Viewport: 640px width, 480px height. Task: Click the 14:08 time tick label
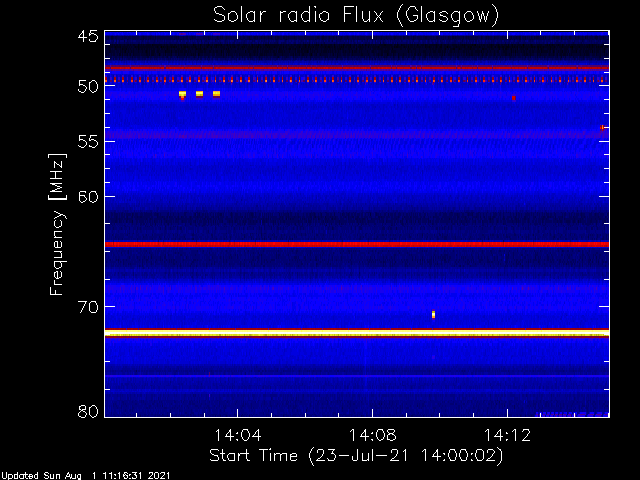coord(372,435)
